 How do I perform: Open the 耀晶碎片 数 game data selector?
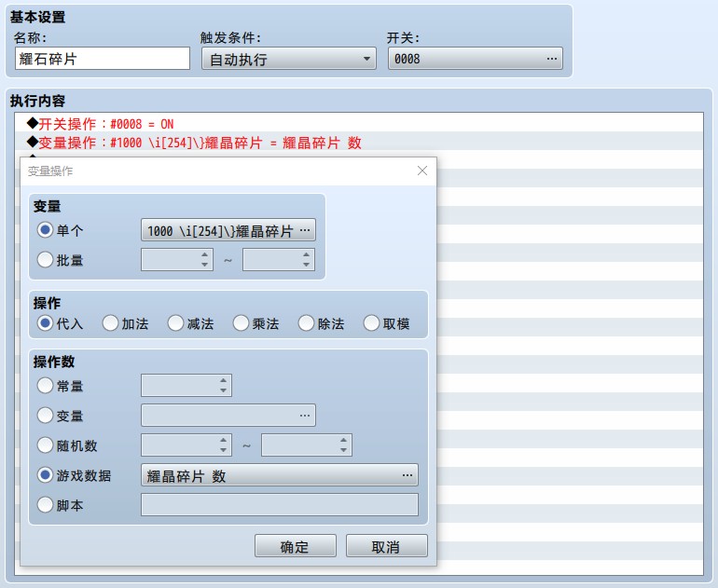(x=280, y=475)
